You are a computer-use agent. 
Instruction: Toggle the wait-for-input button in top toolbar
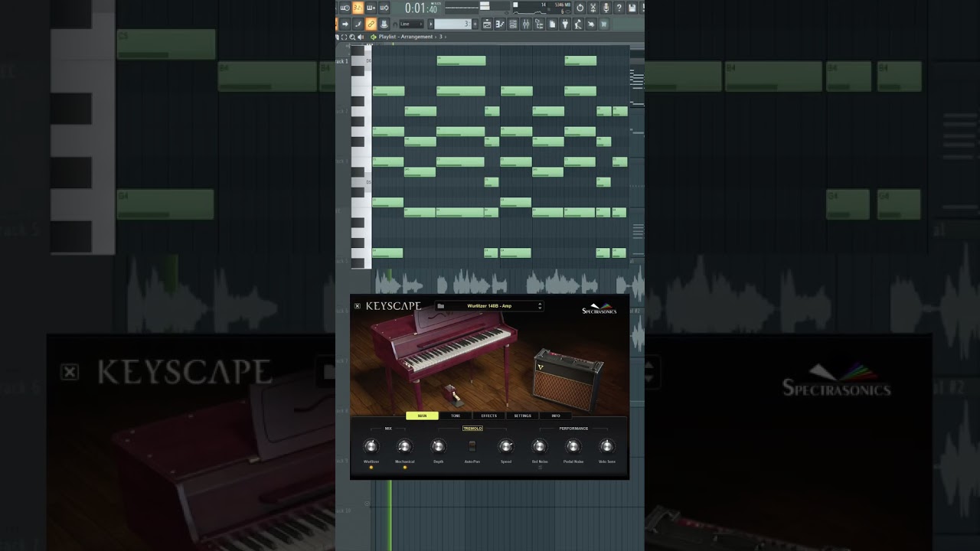[345, 8]
